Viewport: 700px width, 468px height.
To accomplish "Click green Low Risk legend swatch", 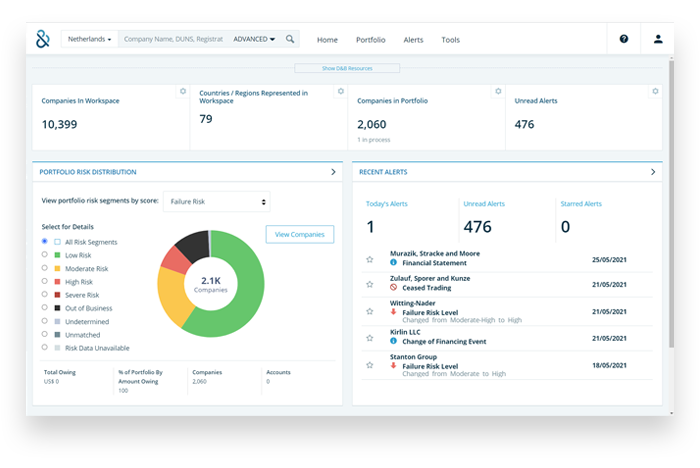I will click(x=57, y=255).
